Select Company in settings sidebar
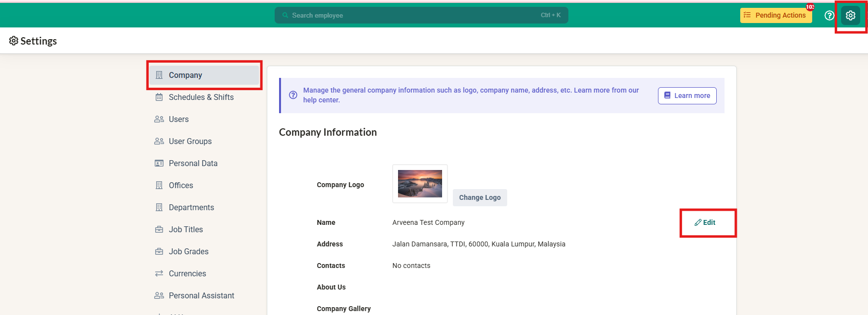868x315 pixels. (204, 75)
